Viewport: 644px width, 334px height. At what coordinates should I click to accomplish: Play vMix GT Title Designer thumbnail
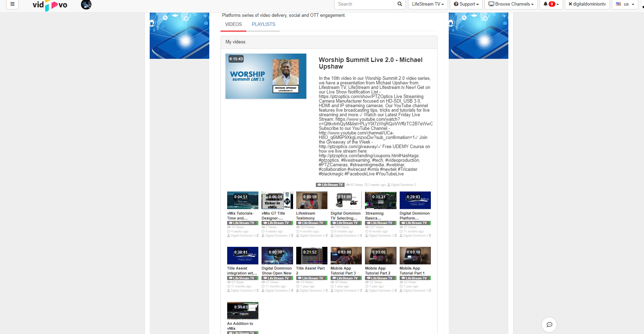click(277, 200)
